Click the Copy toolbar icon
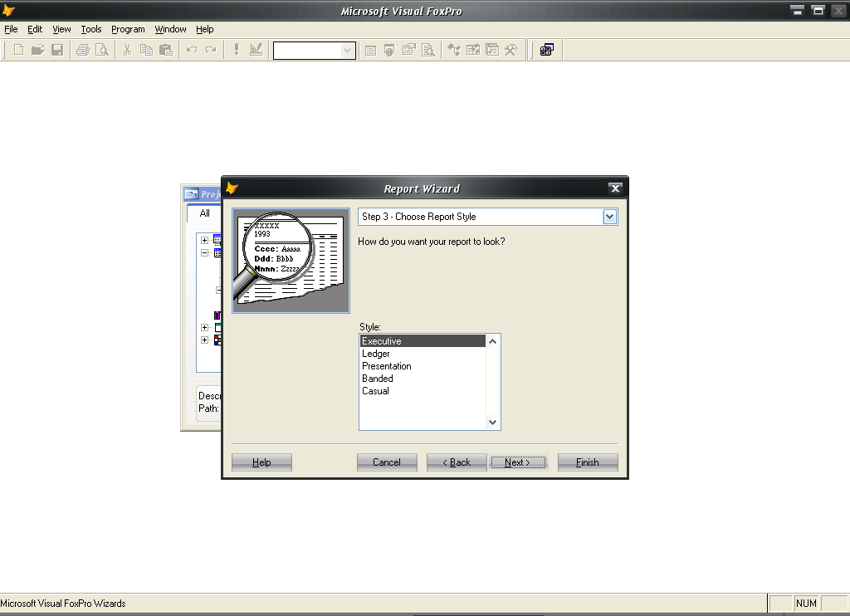This screenshot has height=616, width=850. (x=146, y=50)
